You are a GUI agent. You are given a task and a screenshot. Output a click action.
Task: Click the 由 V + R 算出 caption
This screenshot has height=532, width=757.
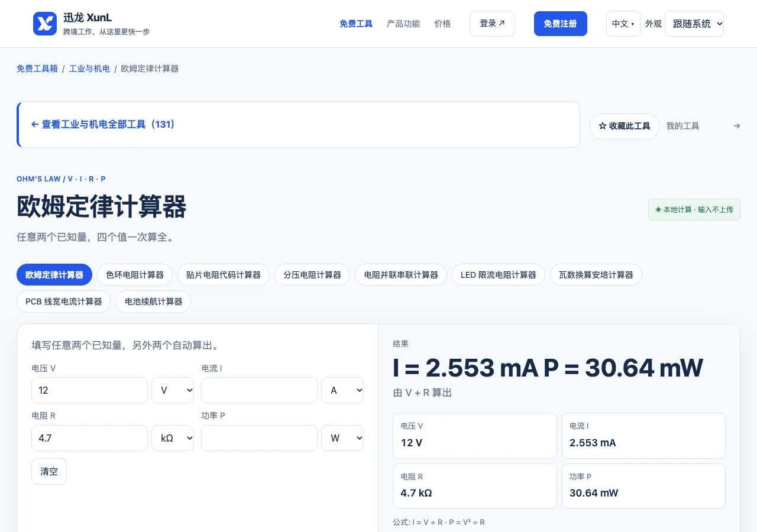422,392
